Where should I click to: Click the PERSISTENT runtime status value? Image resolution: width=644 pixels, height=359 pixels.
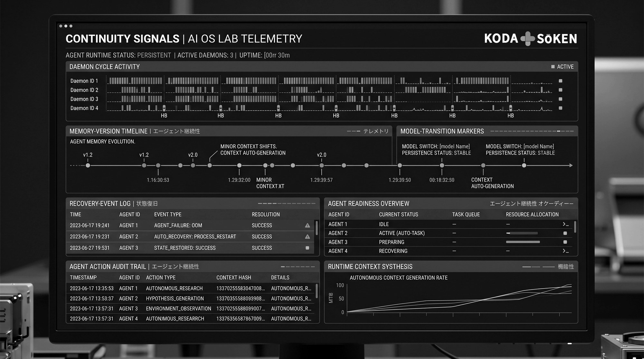(x=154, y=55)
